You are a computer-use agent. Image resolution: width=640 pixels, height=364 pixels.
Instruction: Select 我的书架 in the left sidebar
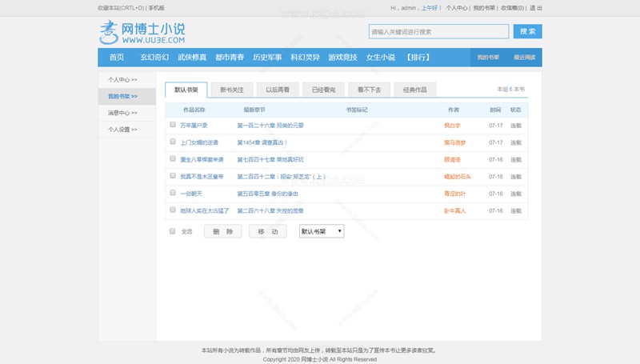[x=122, y=96]
